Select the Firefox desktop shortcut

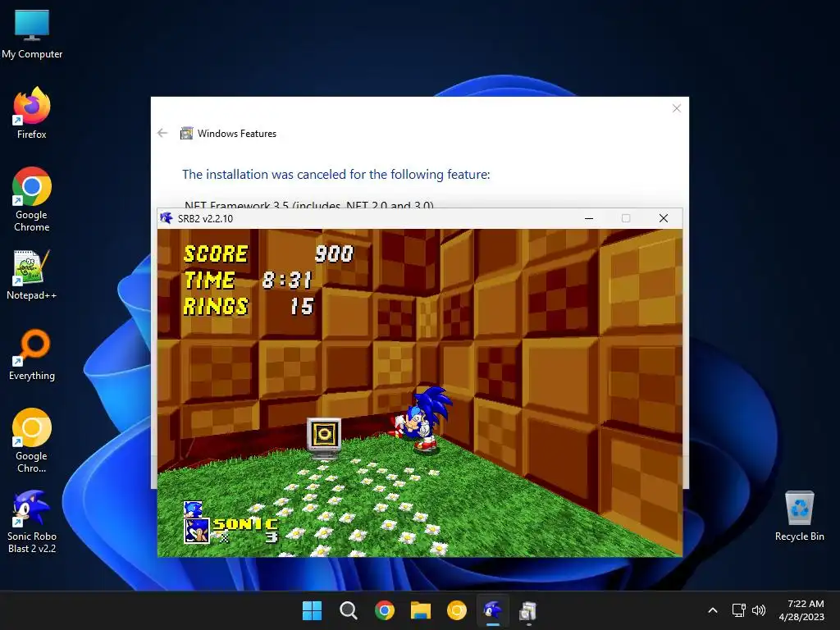32,113
